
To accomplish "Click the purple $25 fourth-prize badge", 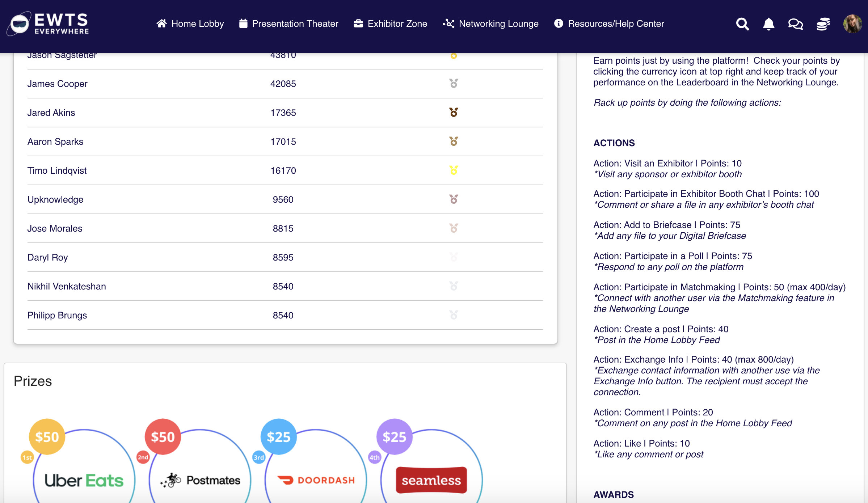I will coord(395,437).
